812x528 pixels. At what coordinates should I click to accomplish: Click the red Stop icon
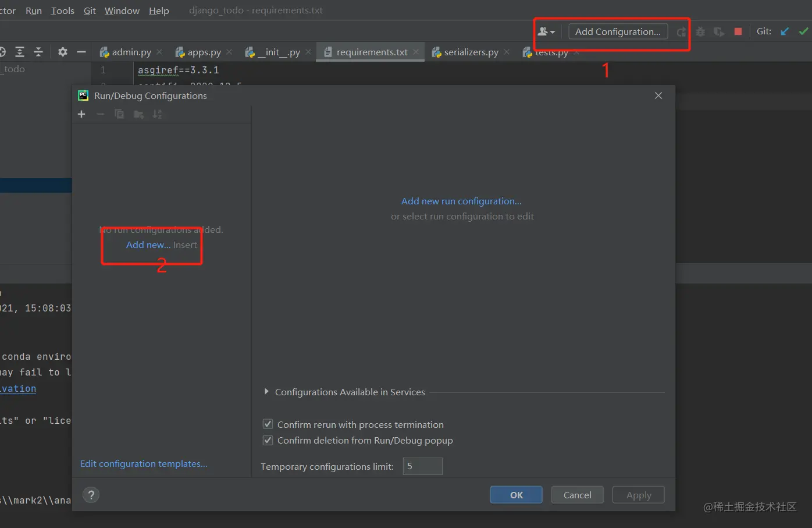pos(738,31)
